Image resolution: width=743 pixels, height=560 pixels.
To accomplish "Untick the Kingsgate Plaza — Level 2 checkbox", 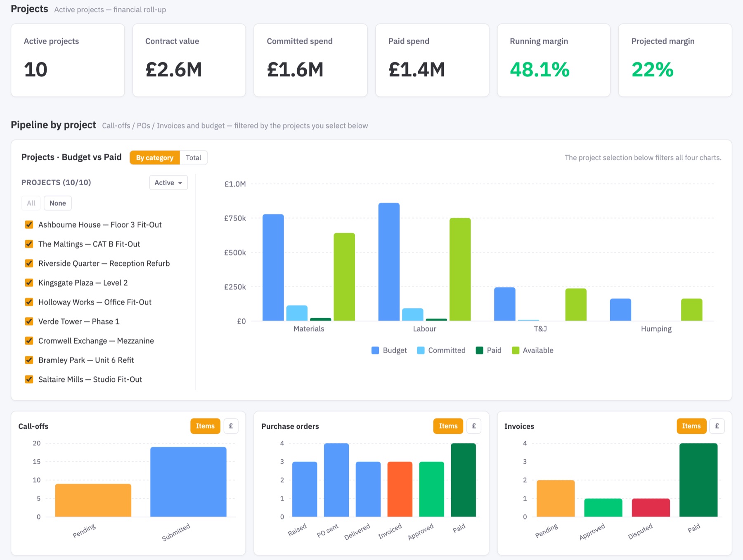I will (29, 283).
